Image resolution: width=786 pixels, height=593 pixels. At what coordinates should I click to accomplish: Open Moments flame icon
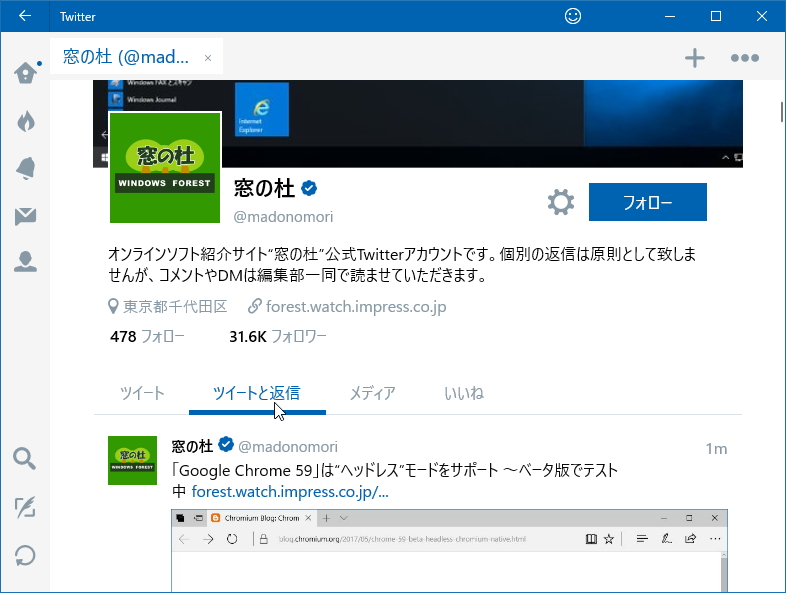pyautogui.click(x=26, y=121)
